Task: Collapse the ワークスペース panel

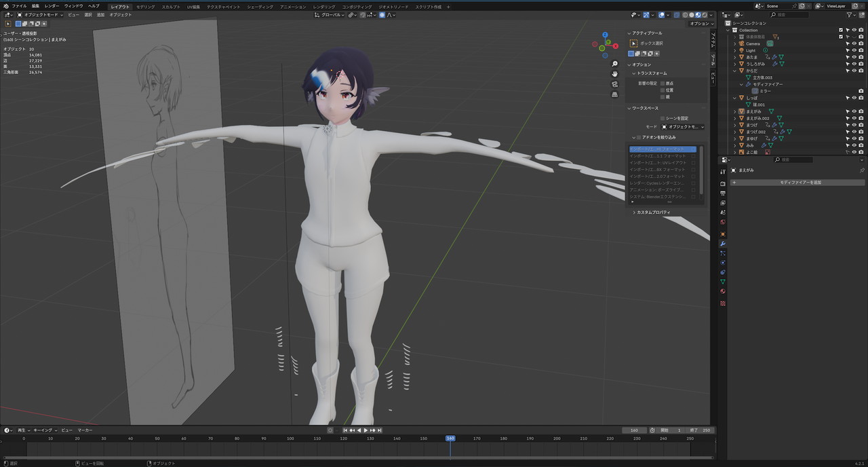Action: point(629,108)
